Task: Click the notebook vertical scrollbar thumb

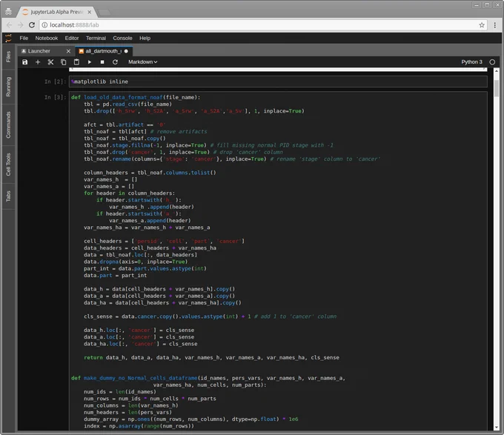Action: coord(497,87)
